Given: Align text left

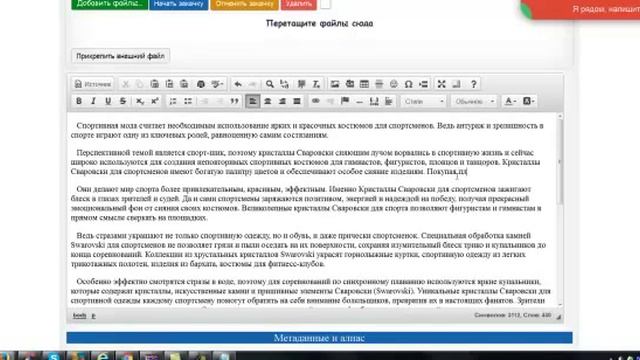Looking at the screenshot, I should (x=253, y=101).
